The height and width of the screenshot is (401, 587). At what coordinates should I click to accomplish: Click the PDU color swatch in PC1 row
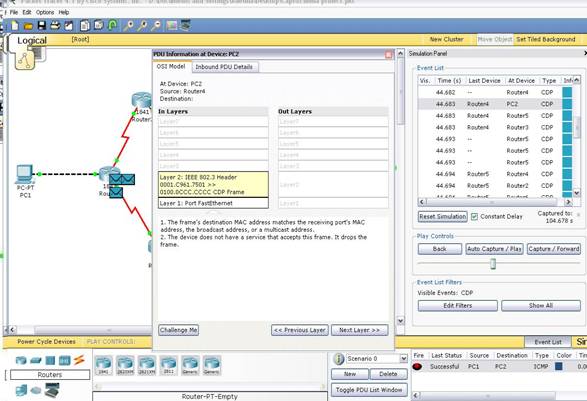(x=559, y=367)
